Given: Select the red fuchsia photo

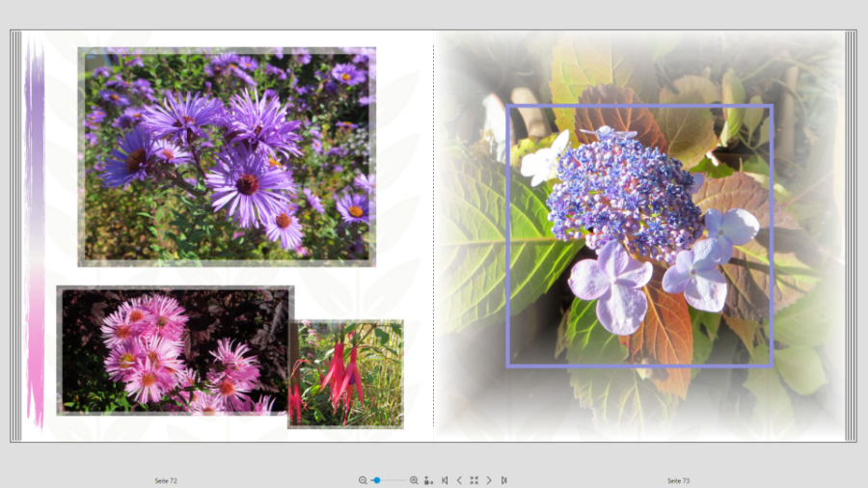Looking at the screenshot, I should pyautogui.click(x=346, y=374).
